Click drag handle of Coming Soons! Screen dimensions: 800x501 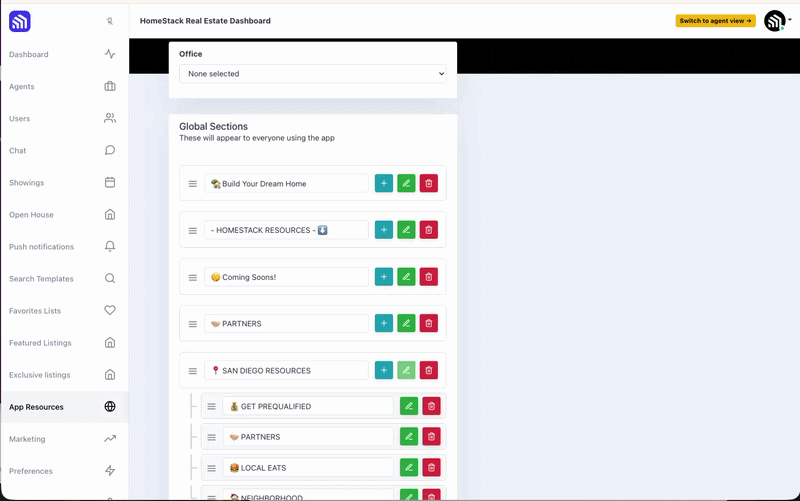point(192,278)
